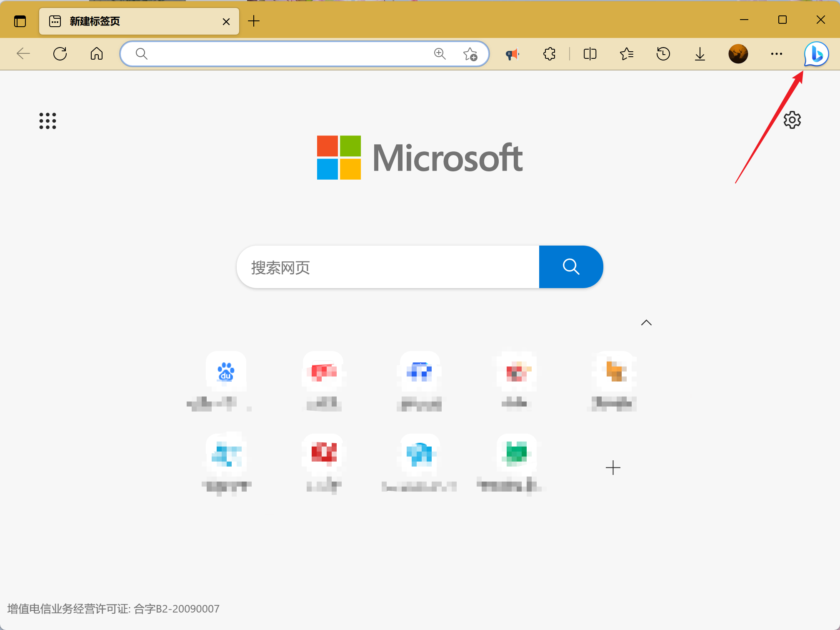Screen dimensions: 840x630
Task: Click the blue search button
Action: tap(571, 267)
